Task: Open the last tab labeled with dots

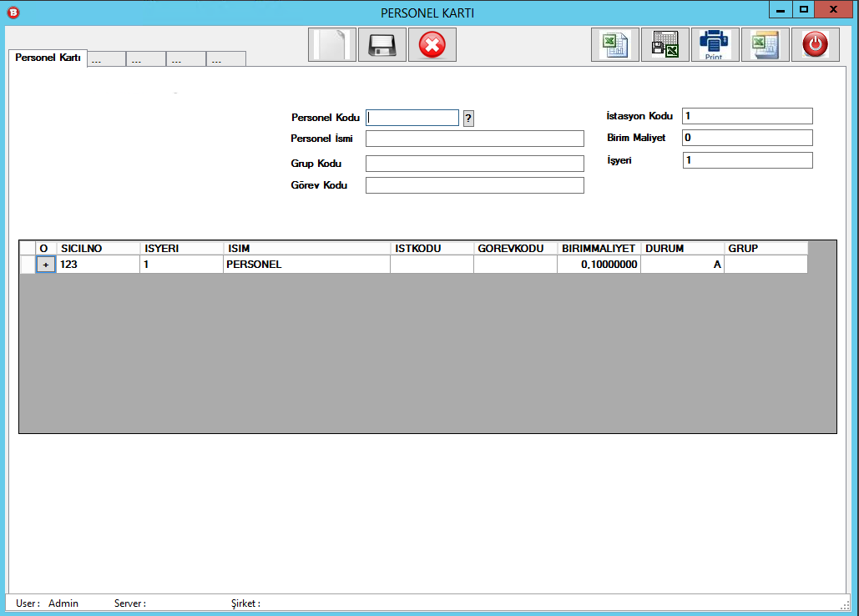Action: pos(225,60)
